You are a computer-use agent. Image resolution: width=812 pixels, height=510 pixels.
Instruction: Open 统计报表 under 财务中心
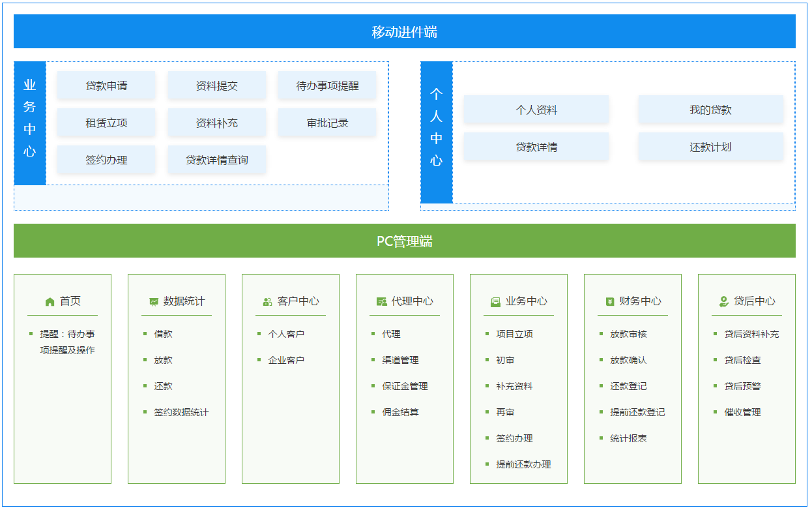coord(628,438)
